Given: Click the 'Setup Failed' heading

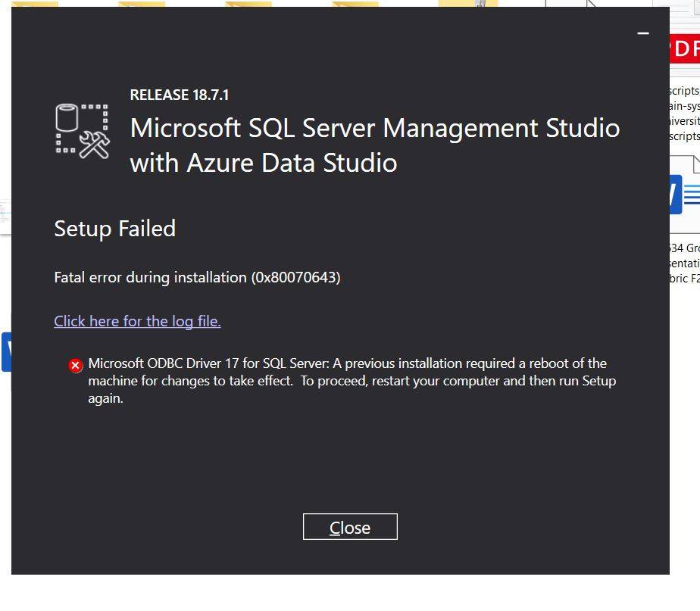Looking at the screenshot, I should tap(114, 229).
